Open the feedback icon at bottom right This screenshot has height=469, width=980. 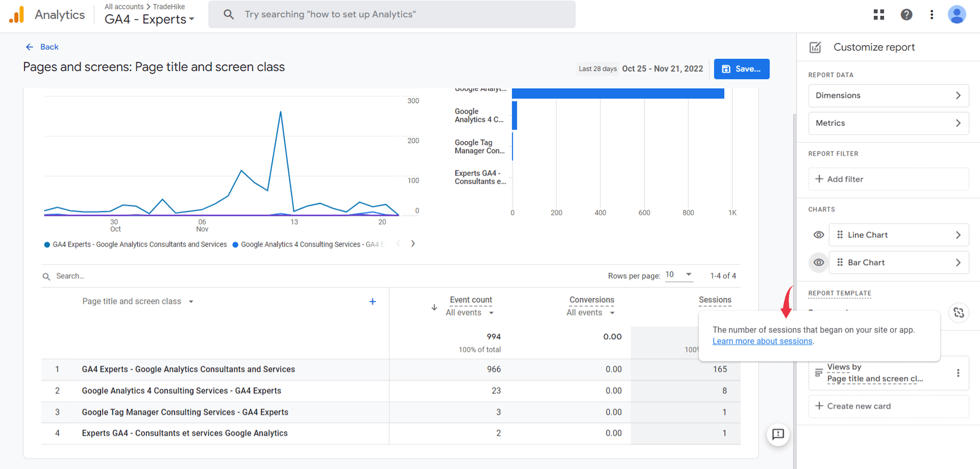coord(778,435)
